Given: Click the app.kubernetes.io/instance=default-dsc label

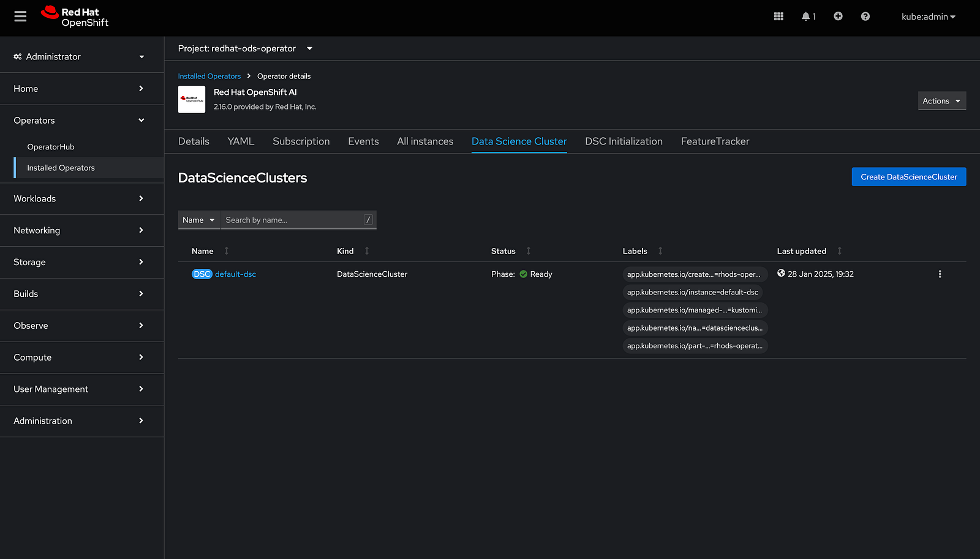Looking at the screenshot, I should tap(693, 292).
